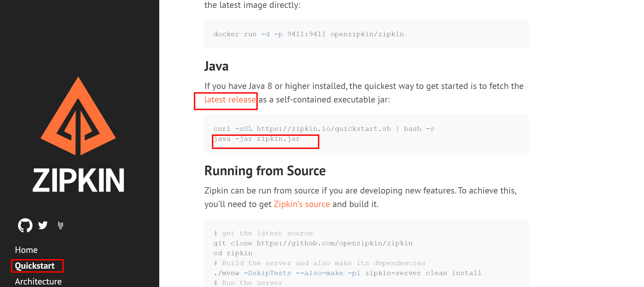
Task: Click the docker run command block
Action: [308, 34]
